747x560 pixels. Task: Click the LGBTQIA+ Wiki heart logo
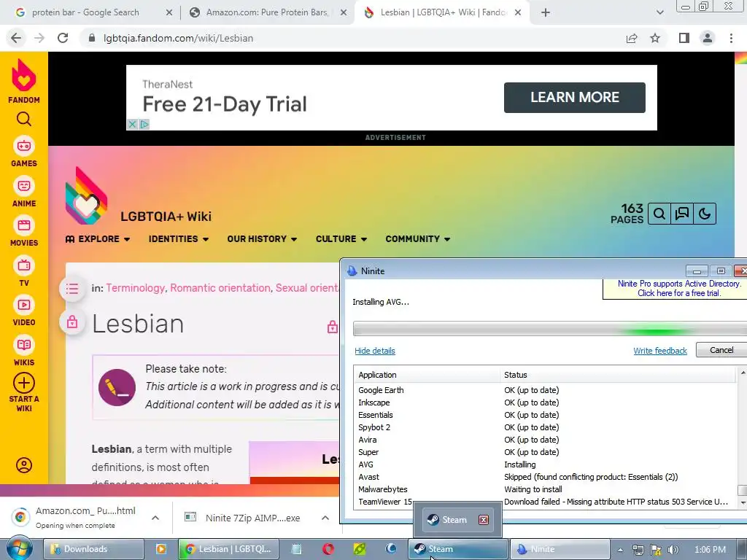click(x=86, y=195)
